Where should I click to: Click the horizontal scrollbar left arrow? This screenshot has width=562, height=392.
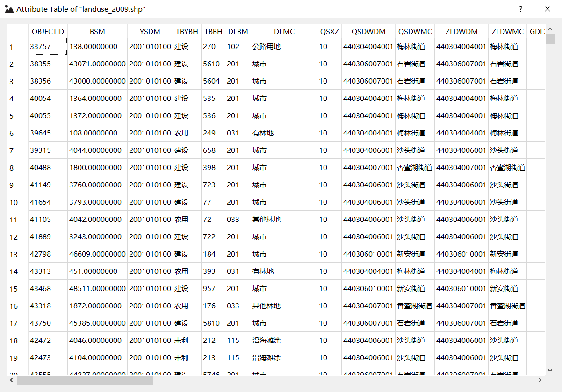pos(12,380)
